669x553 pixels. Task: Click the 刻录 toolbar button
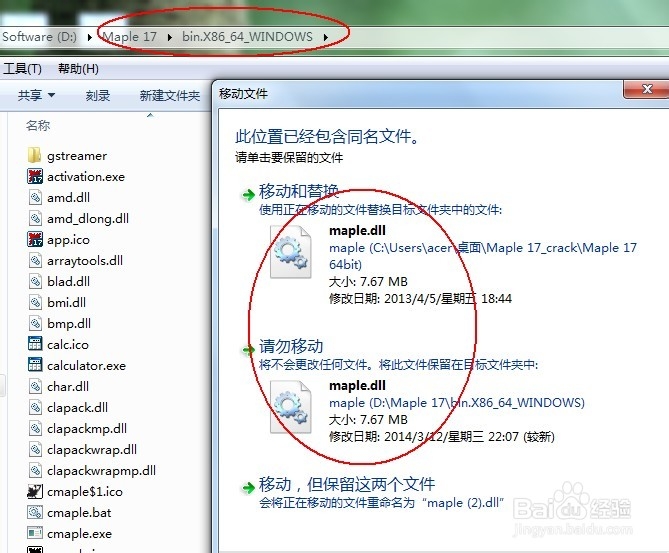coord(98,95)
